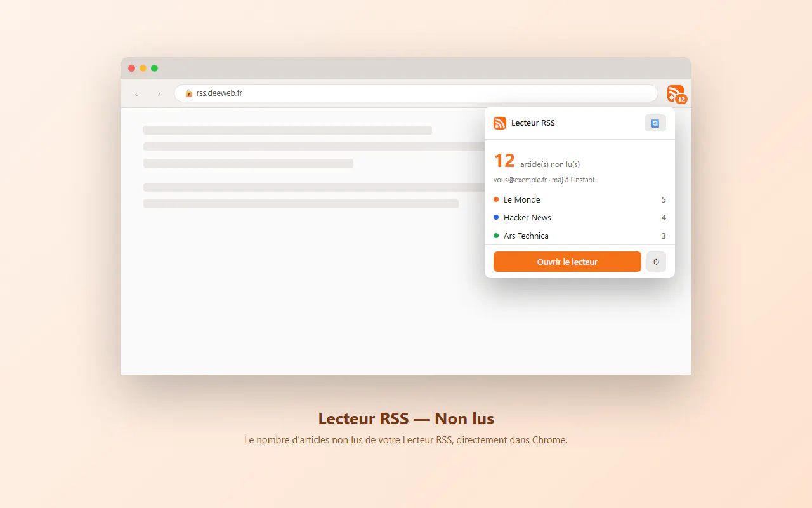Viewport: 812px width, 508px height.
Task: Minimize the window with the yellow button
Action: pyautogui.click(x=143, y=69)
